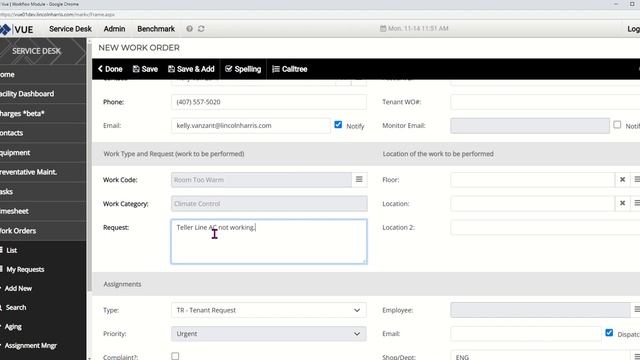Open the Floor lookup list icon
This screenshot has height=360, width=640.
pos(636,180)
